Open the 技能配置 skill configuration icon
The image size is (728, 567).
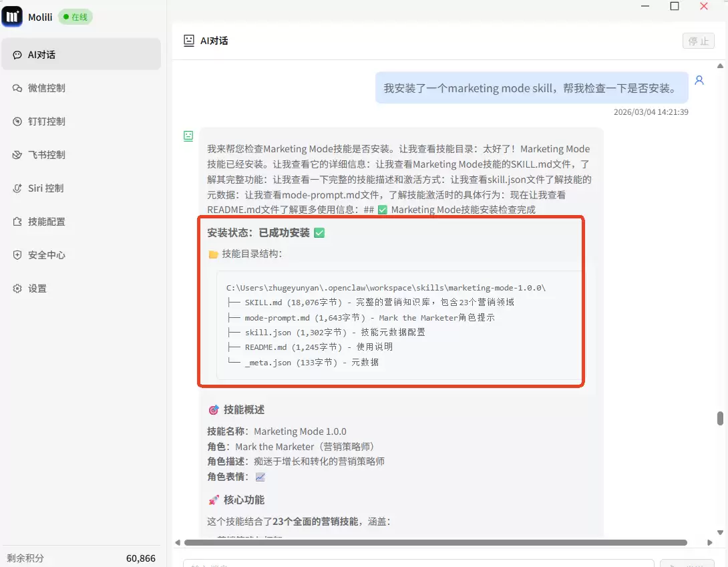tap(22, 221)
